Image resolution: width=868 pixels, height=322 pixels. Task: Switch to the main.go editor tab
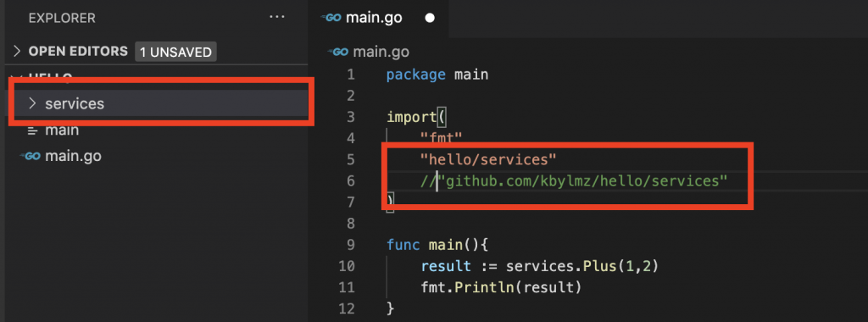coord(379,19)
